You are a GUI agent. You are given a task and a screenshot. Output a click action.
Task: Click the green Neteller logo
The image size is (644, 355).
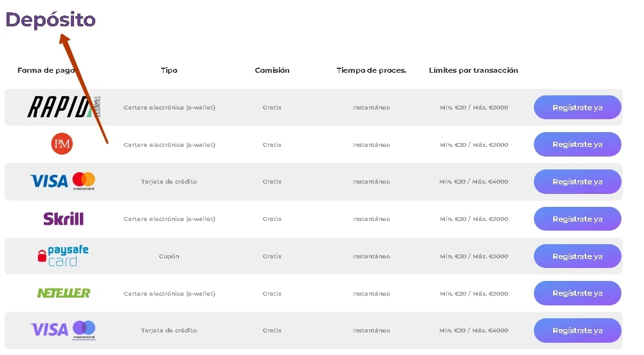[64, 293]
